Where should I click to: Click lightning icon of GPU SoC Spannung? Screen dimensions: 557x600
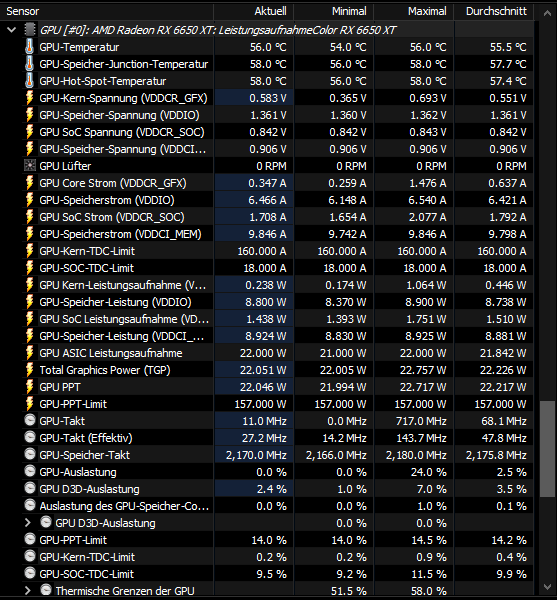29,132
